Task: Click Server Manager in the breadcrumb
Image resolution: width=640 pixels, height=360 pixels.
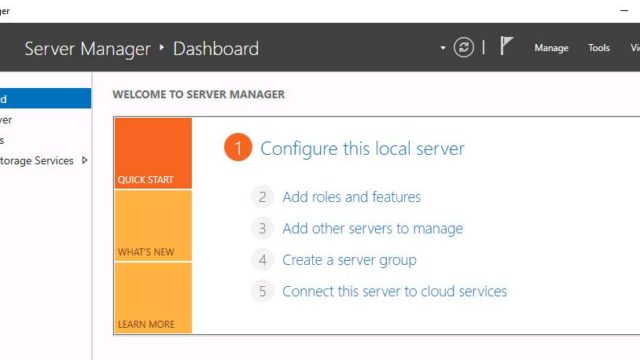Action: [88, 49]
